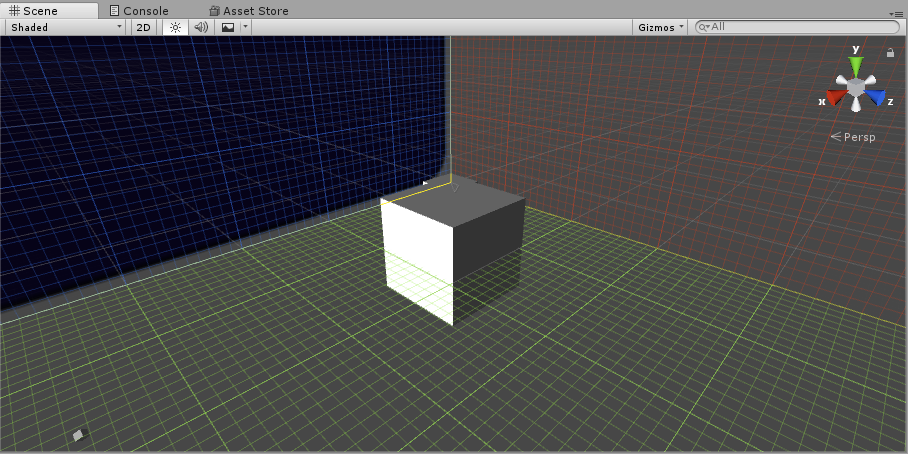The height and width of the screenshot is (454, 908).
Task: Toggle the scene gizmo lock icon
Action: click(890, 53)
